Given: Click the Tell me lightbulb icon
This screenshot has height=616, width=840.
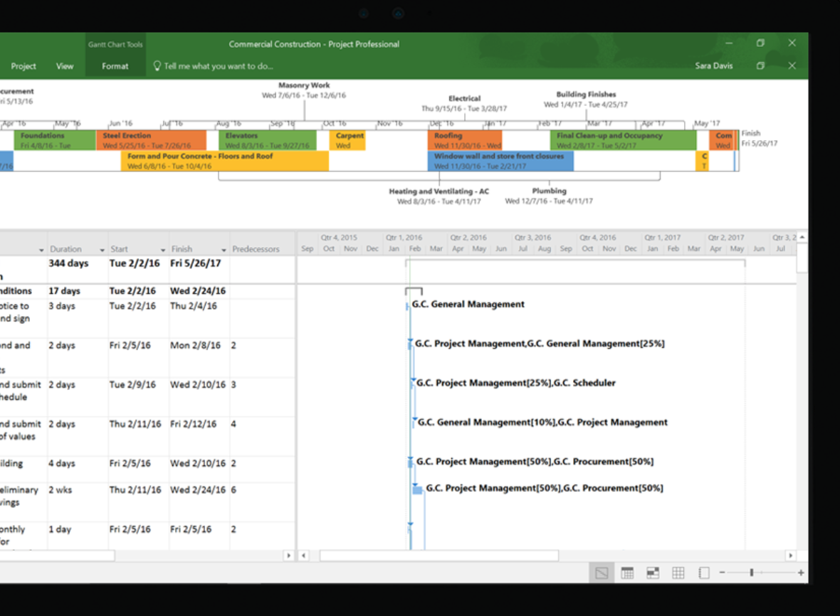Looking at the screenshot, I should tap(157, 66).
